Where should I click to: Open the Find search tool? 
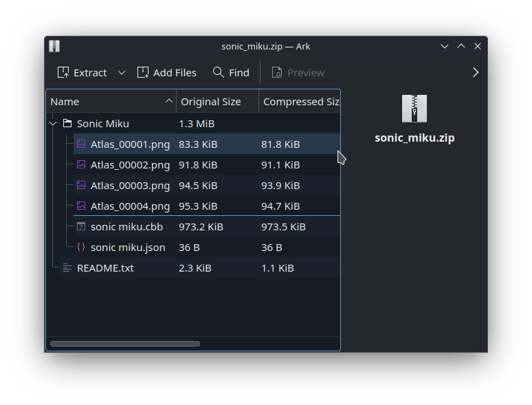[x=231, y=73]
